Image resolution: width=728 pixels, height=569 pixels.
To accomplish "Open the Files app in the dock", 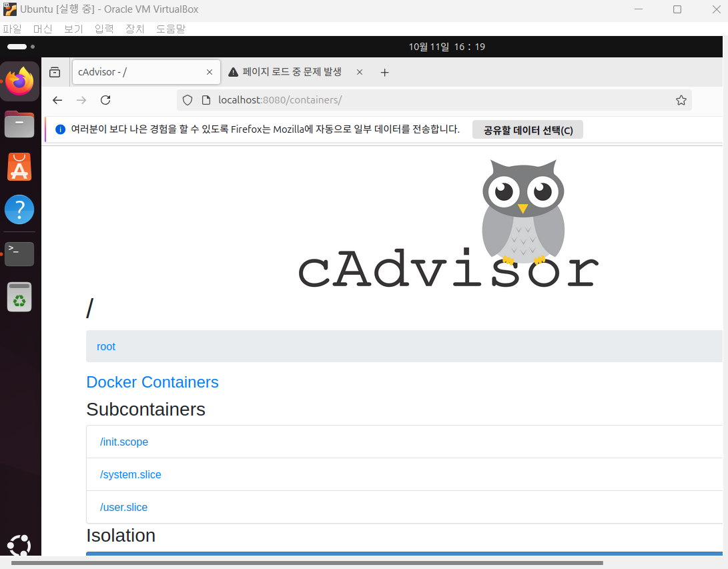I will 19,124.
